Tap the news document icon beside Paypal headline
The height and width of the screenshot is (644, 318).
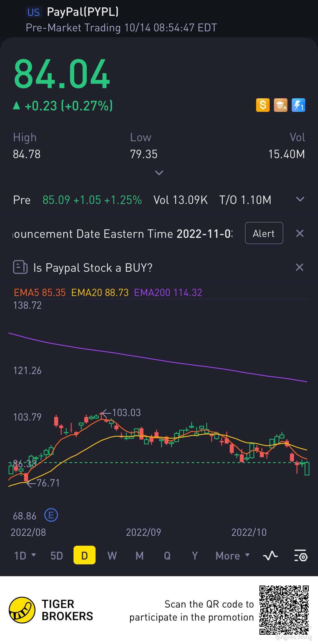[x=20, y=267]
